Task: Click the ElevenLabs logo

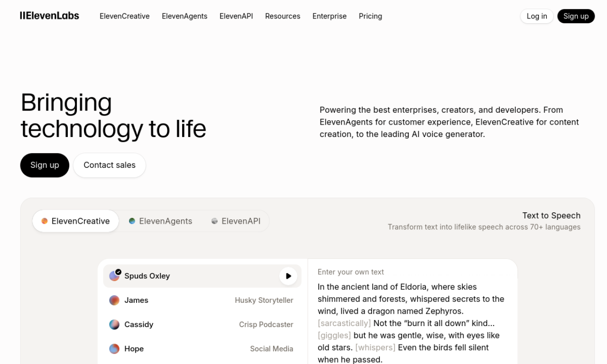Action: [x=49, y=15]
